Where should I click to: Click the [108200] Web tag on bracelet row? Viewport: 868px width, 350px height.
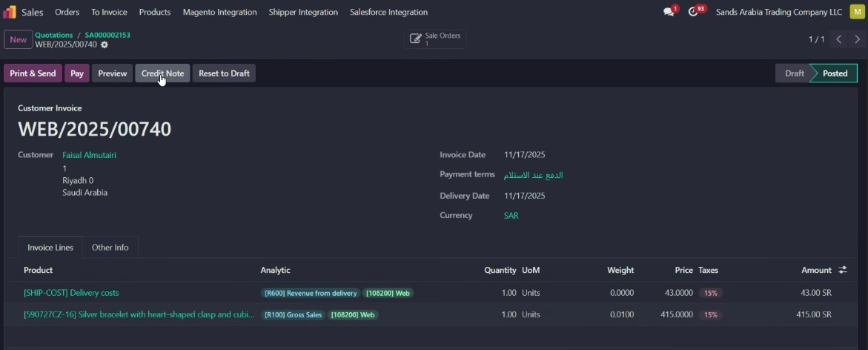tap(353, 314)
